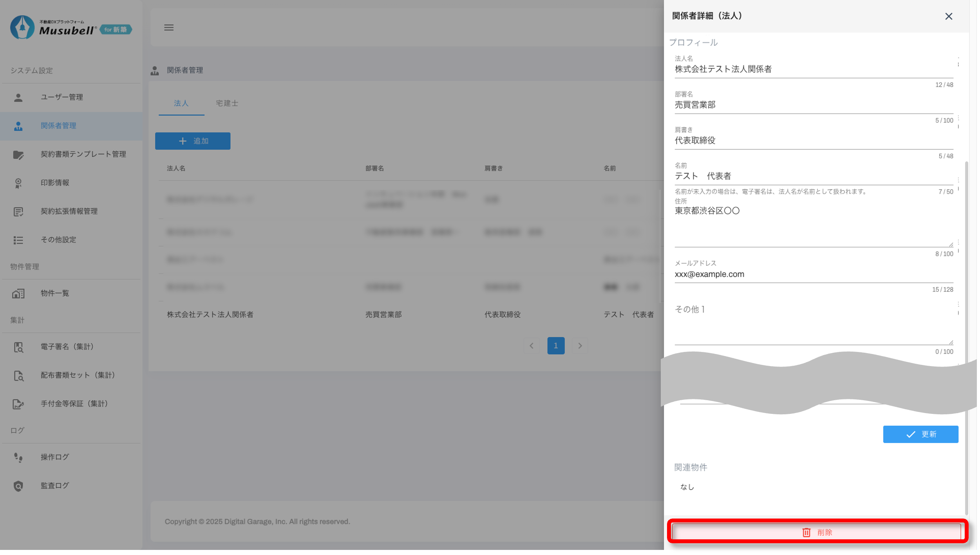The height and width of the screenshot is (555, 980).
Task: Click the trash icon on Delete (削除) button
Action: [x=806, y=532]
